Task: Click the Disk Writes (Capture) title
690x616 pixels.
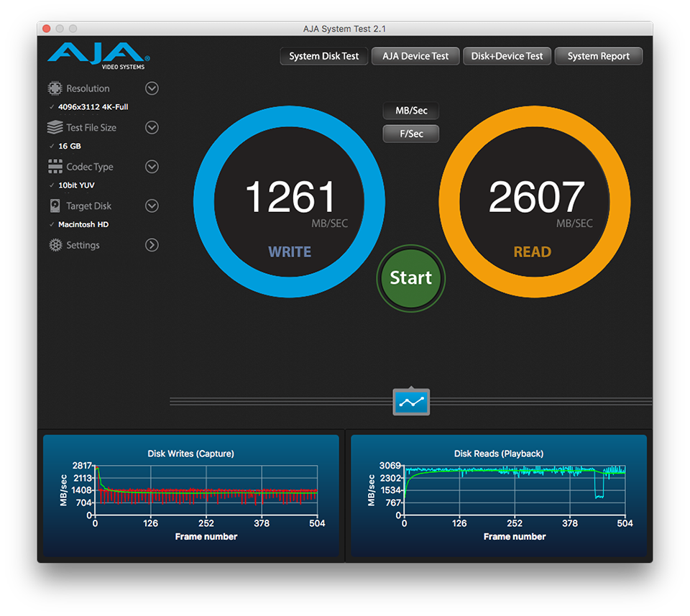Action: coord(191,454)
